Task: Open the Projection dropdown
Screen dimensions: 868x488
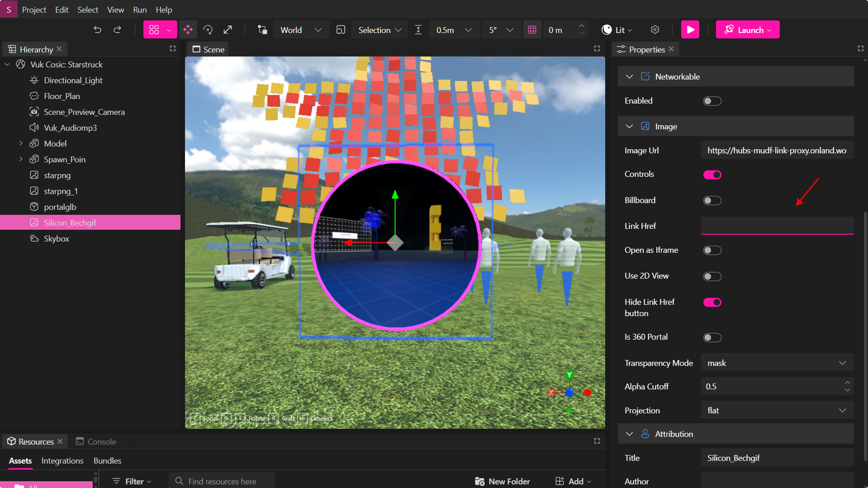Action: 776,411
